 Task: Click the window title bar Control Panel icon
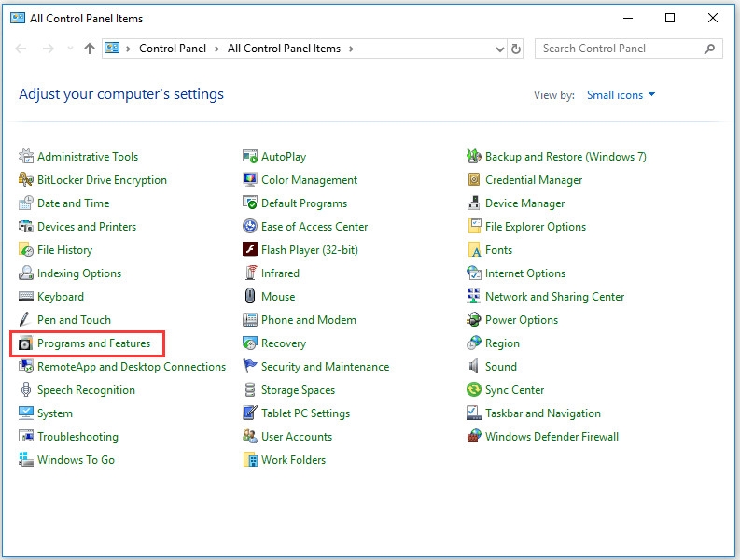click(x=18, y=19)
